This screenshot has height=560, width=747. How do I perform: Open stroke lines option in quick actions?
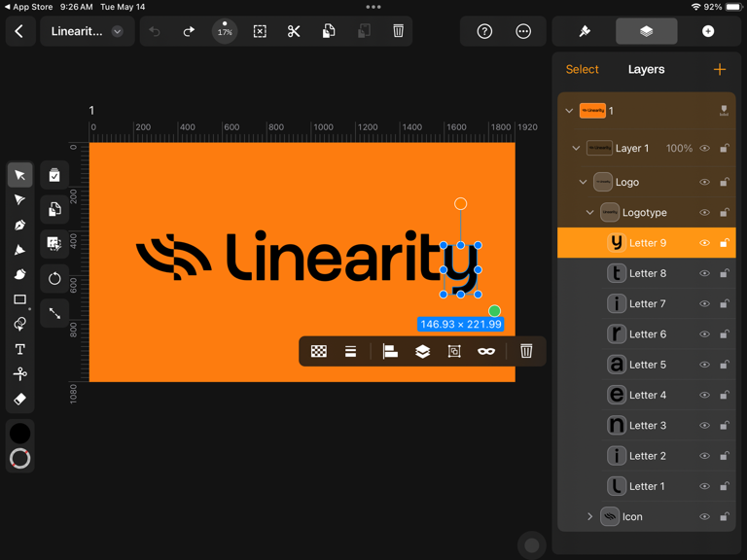point(350,351)
